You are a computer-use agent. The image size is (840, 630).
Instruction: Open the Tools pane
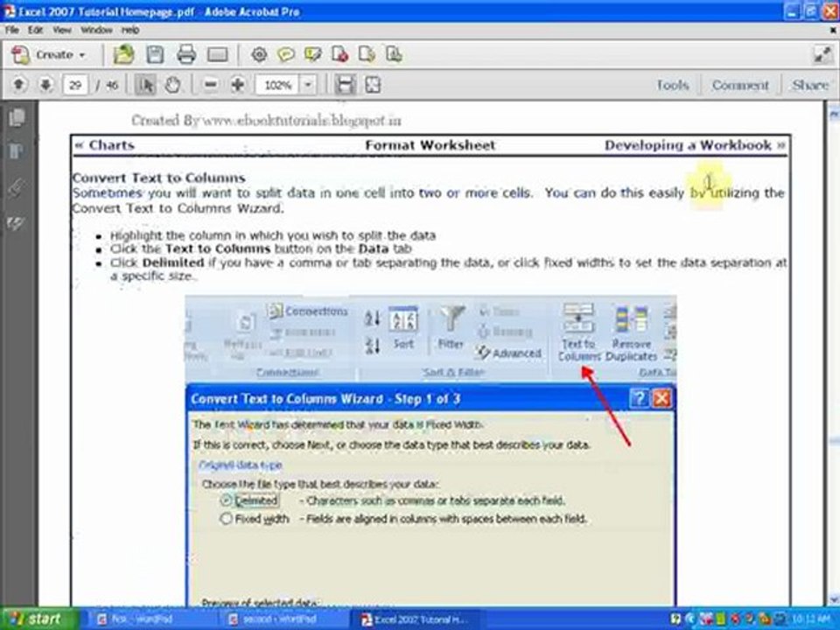[673, 85]
